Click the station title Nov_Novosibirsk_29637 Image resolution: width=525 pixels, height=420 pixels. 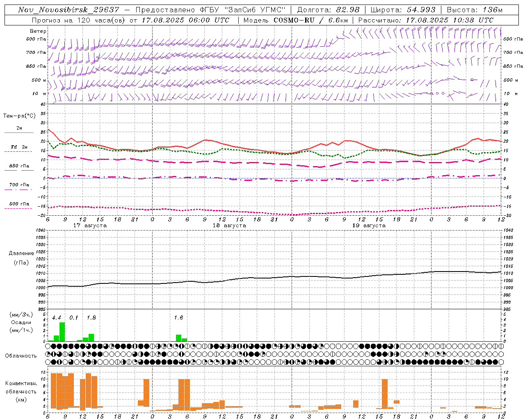[x=68, y=10]
